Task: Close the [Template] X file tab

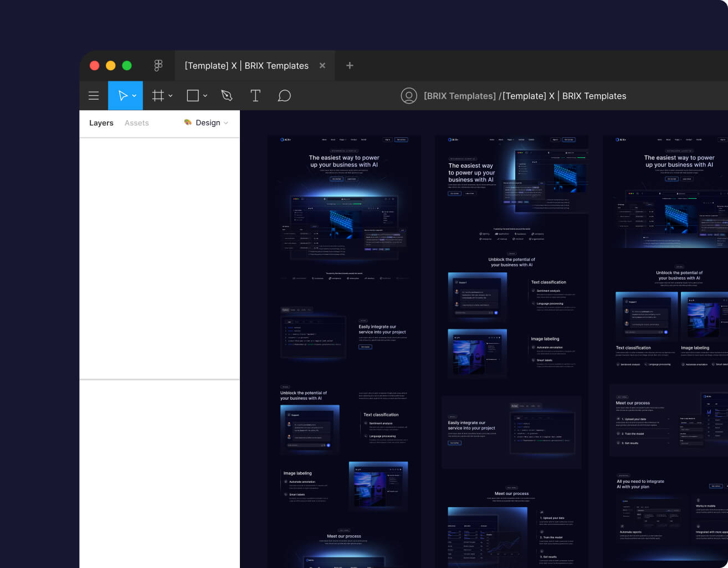Action: [322, 65]
